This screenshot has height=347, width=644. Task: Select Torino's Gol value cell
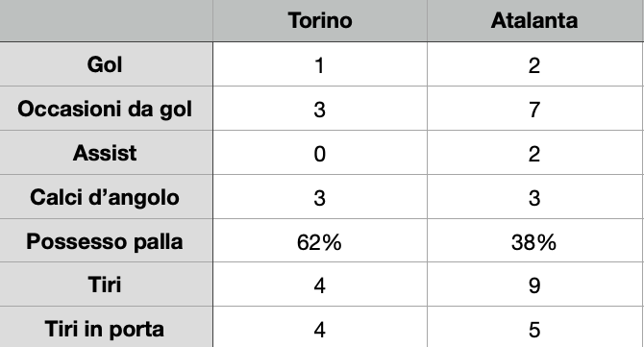pos(320,64)
